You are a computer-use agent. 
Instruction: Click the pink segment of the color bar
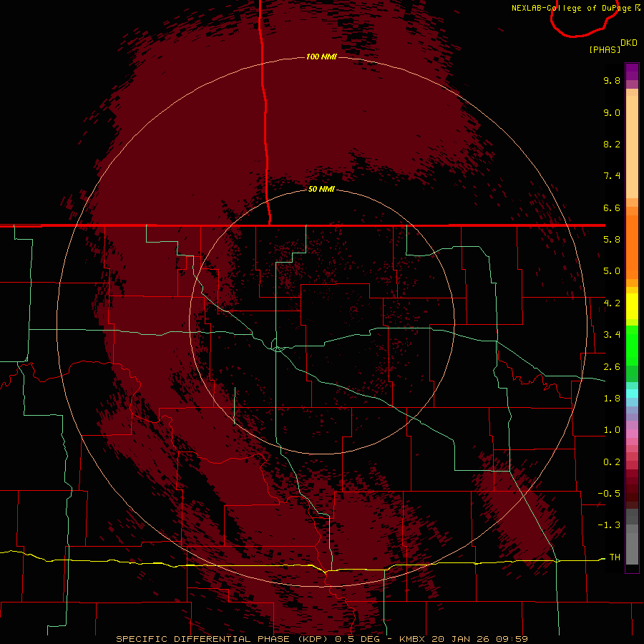[632, 434]
